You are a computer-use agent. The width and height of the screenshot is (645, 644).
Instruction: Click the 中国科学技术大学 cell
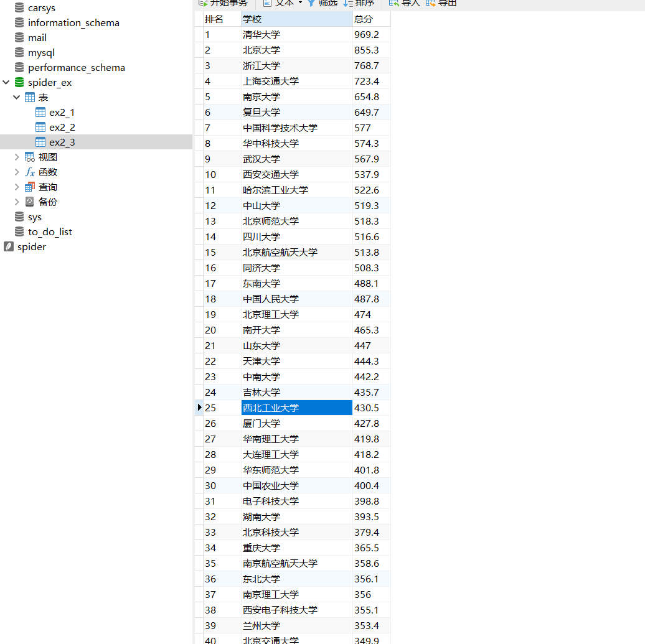click(296, 128)
